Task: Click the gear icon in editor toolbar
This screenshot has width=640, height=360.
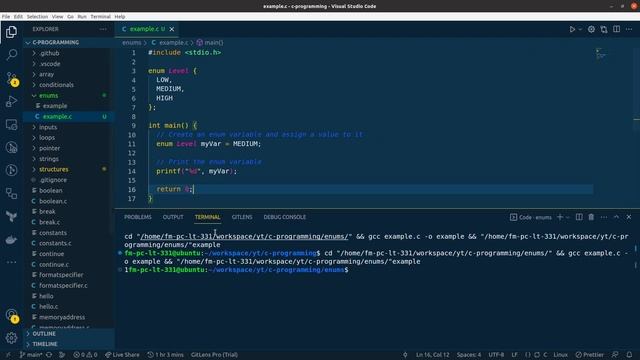Action: click(591, 29)
